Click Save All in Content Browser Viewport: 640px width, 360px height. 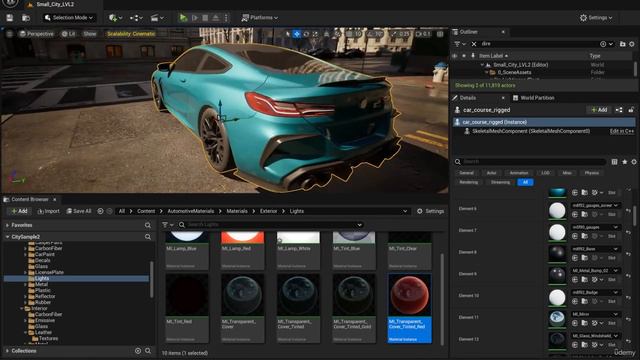tap(79, 211)
